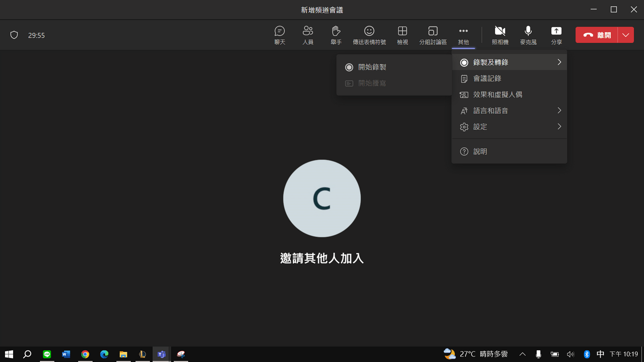Start screen sharing via 分享

(556, 35)
